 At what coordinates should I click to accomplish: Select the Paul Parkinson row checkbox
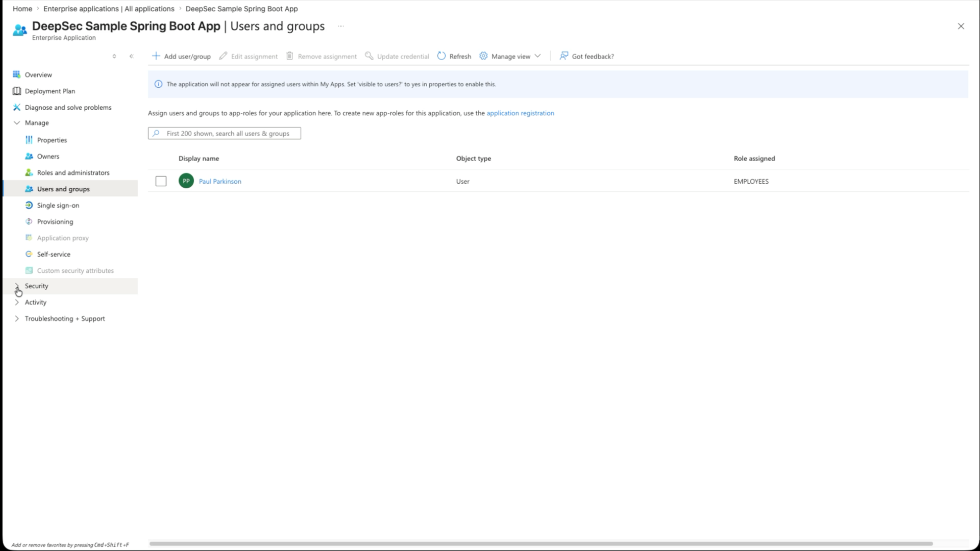click(x=161, y=181)
